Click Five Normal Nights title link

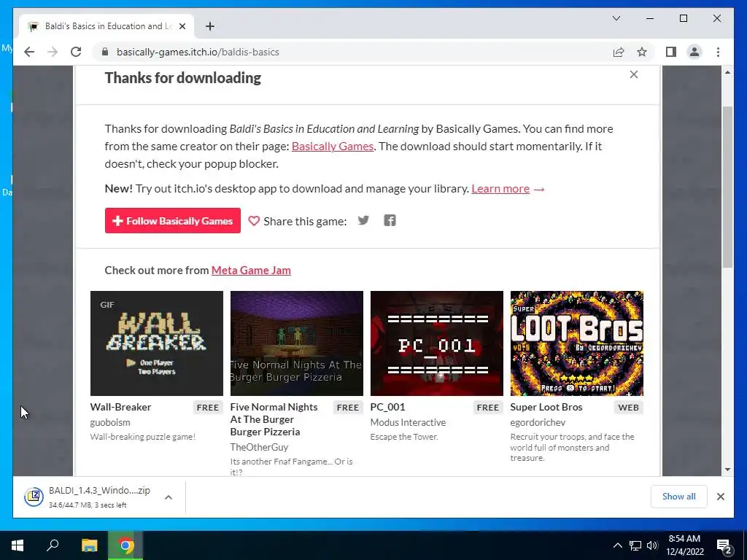(x=274, y=419)
